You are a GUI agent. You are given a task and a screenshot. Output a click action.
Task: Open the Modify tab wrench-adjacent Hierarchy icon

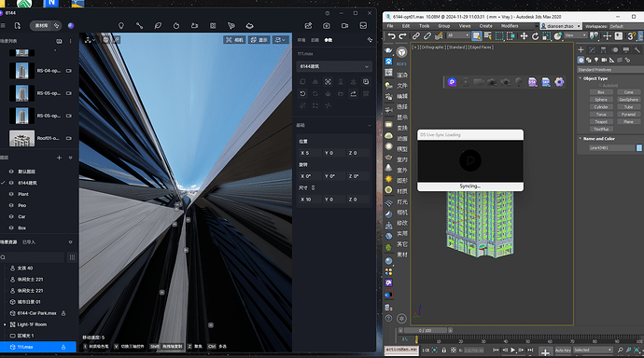[603, 49]
